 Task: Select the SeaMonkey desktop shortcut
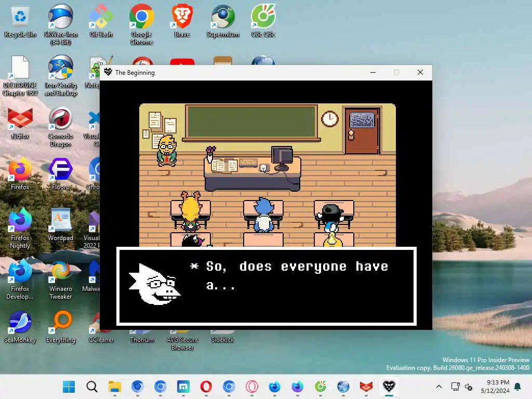tap(20, 326)
